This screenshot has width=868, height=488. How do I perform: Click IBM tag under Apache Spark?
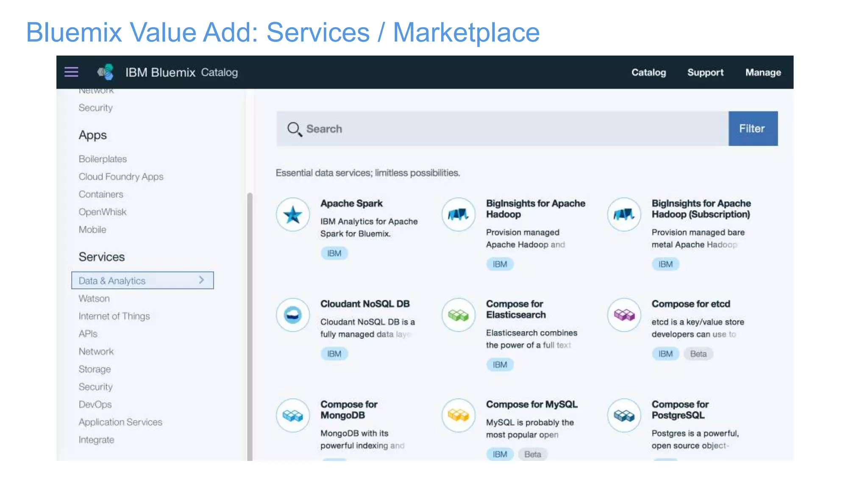334,253
